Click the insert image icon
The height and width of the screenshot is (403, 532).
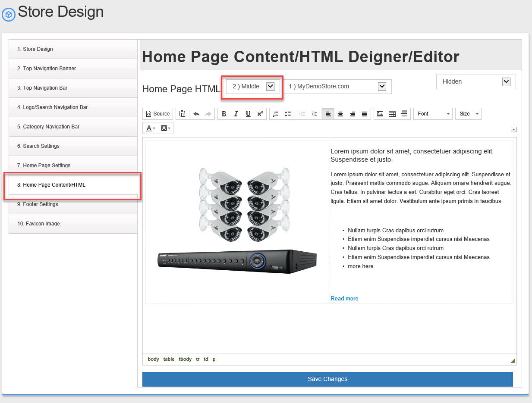pyautogui.click(x=380, y=114)
